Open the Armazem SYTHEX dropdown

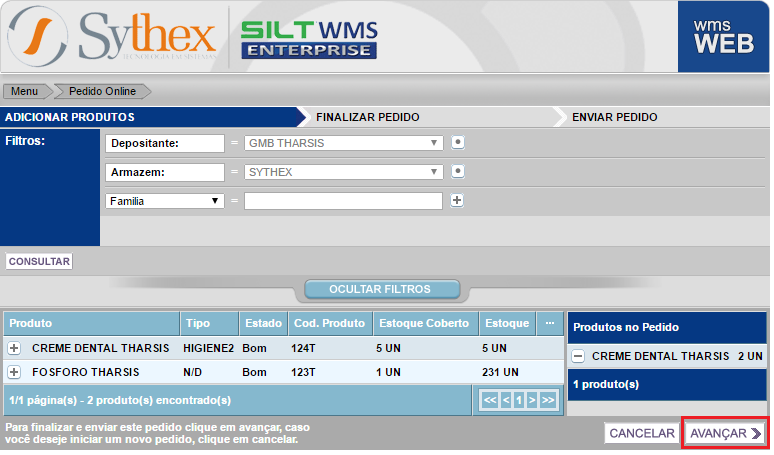point(344,172)
